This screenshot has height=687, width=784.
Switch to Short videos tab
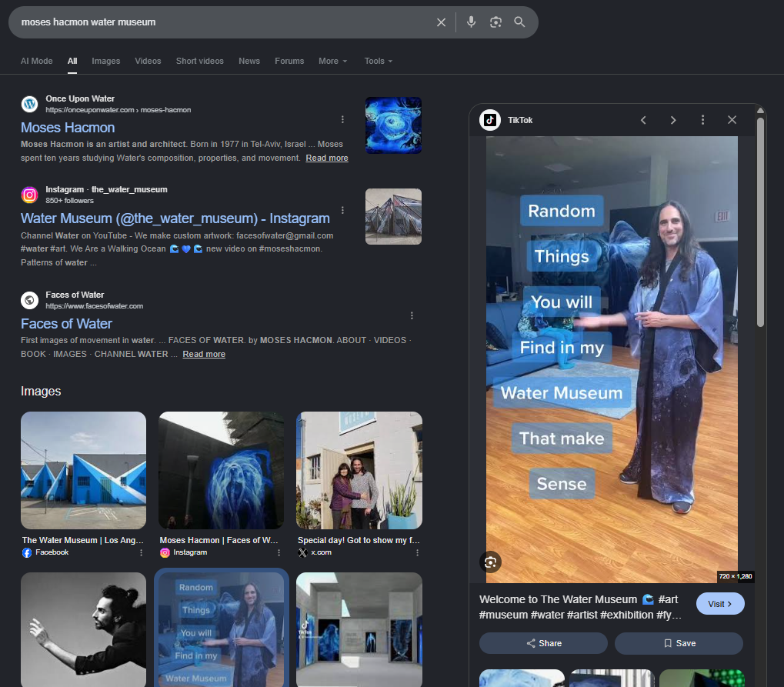pyautogui.click(x=199, y=61)
